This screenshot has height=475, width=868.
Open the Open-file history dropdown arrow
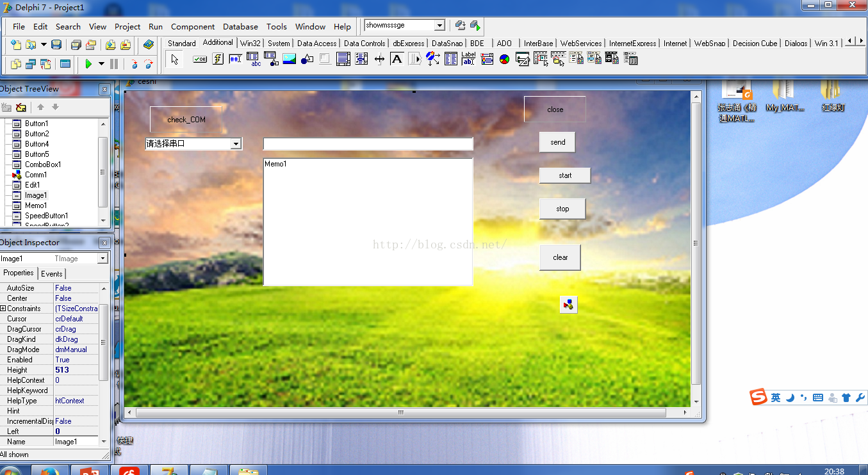(44, 45)
